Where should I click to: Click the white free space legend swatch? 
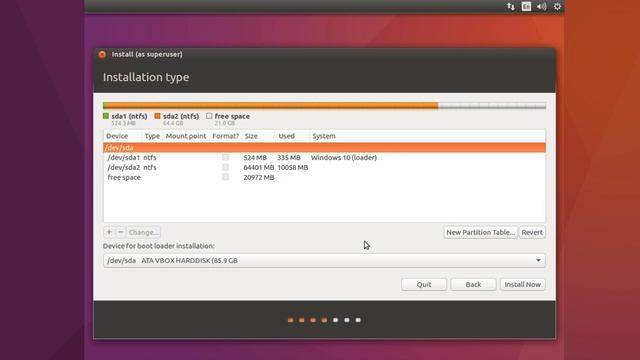pos(209,116)
